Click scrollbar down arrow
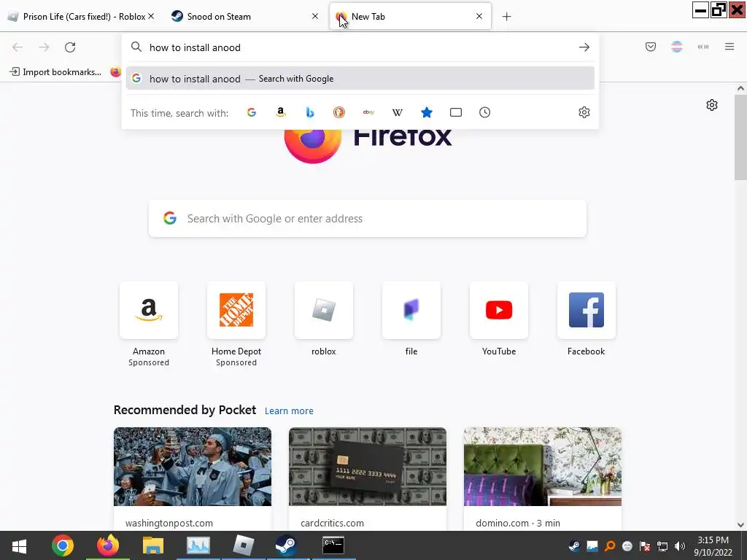Image resolution: width=747 pixels, height=560 pixels. [x=740, y=525]
